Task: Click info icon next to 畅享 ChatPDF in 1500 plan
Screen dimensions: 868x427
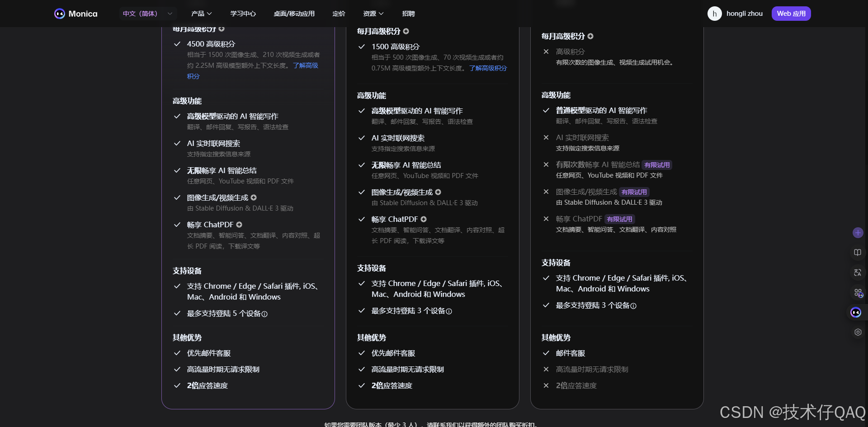Action: pyautogui.click(x=424, y=219)
